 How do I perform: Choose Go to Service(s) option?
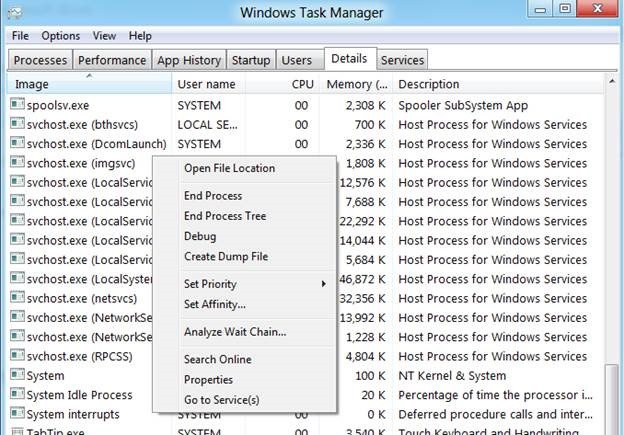point(222,400)
